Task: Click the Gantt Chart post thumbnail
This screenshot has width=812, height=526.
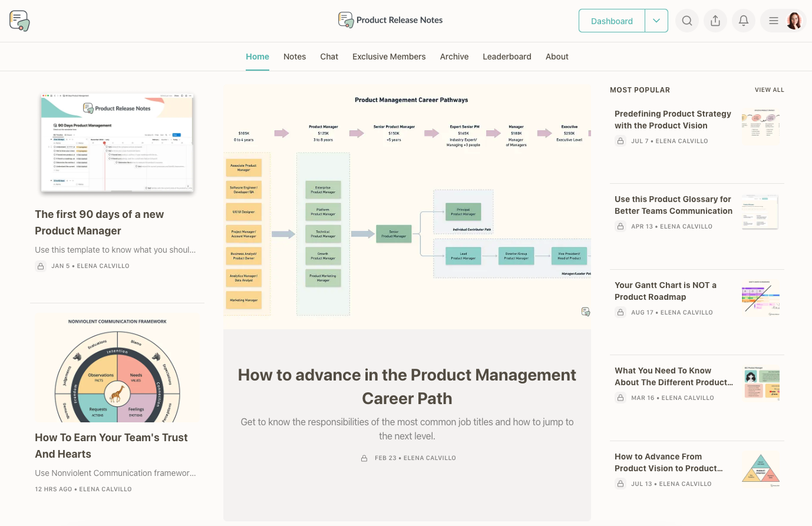Action: pyautogui.click(x=761, y=297)
